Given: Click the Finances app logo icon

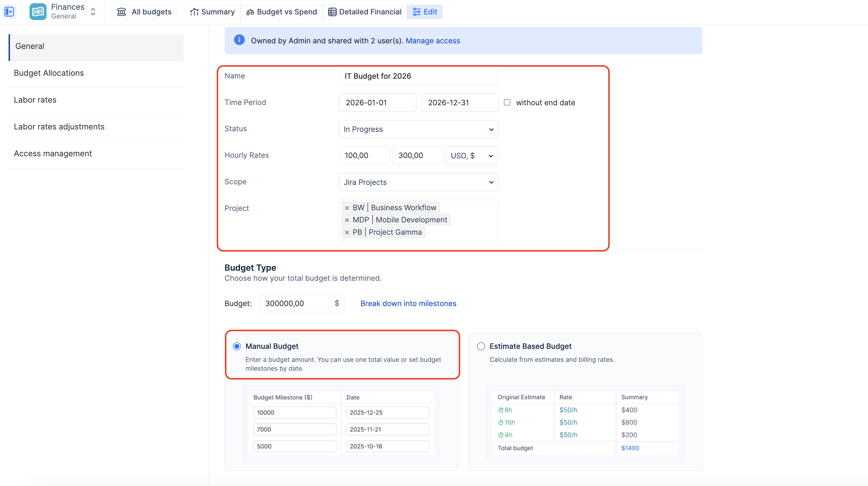Looking at the screenshot, I should 38,12.
